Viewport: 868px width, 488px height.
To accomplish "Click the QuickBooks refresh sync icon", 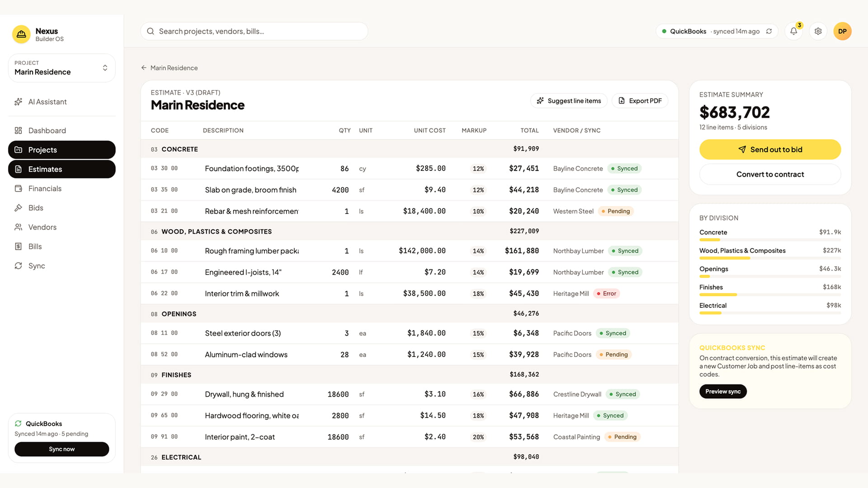I will pos(769,31).
